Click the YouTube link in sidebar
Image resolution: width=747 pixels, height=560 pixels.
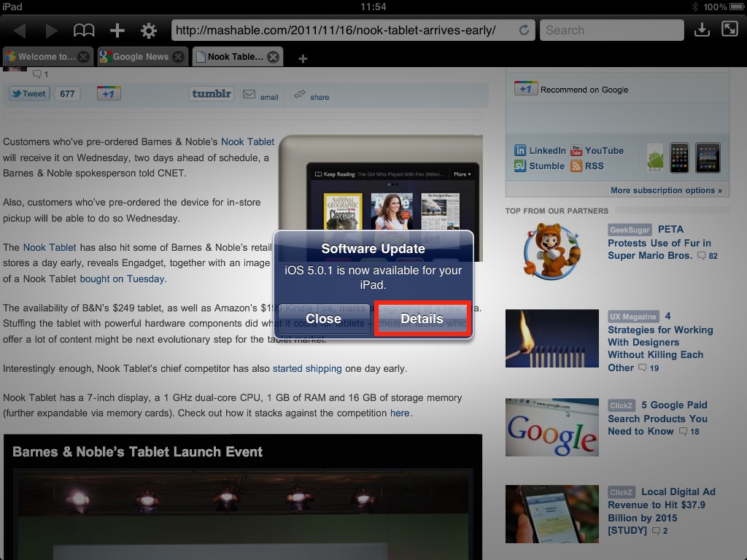(x=603, y=151)
